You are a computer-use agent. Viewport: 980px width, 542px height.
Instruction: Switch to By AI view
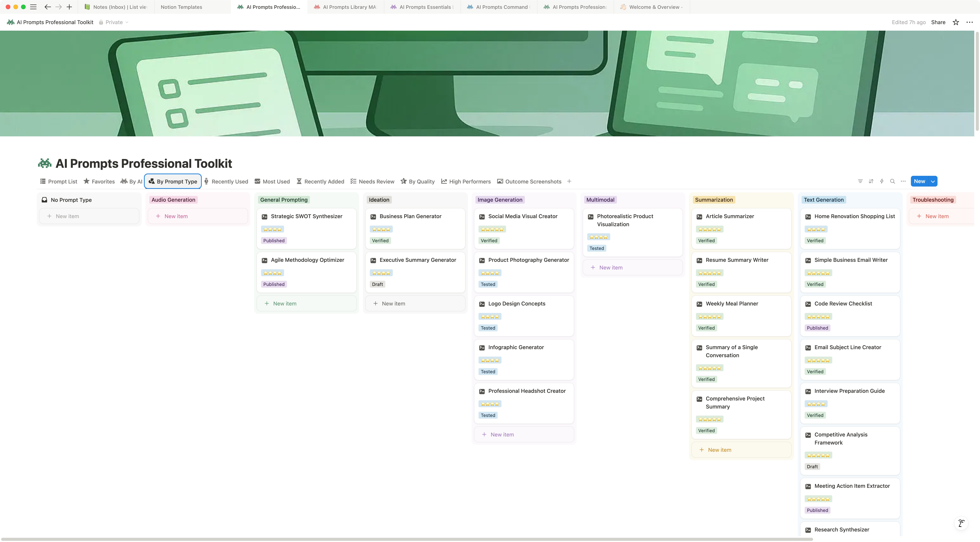(131, 182)
